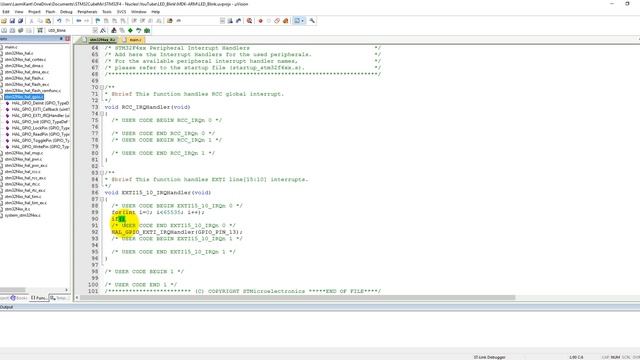Close the Project panel

(68, 39)
